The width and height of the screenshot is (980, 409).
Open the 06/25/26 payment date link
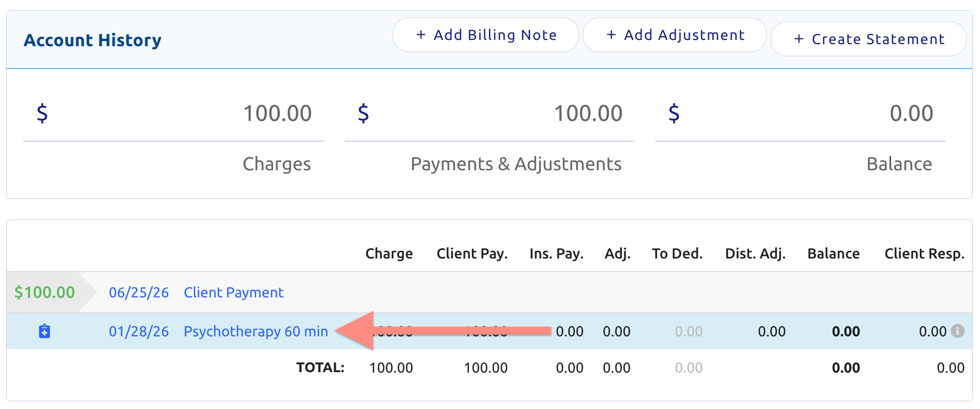tap(139, 292)
